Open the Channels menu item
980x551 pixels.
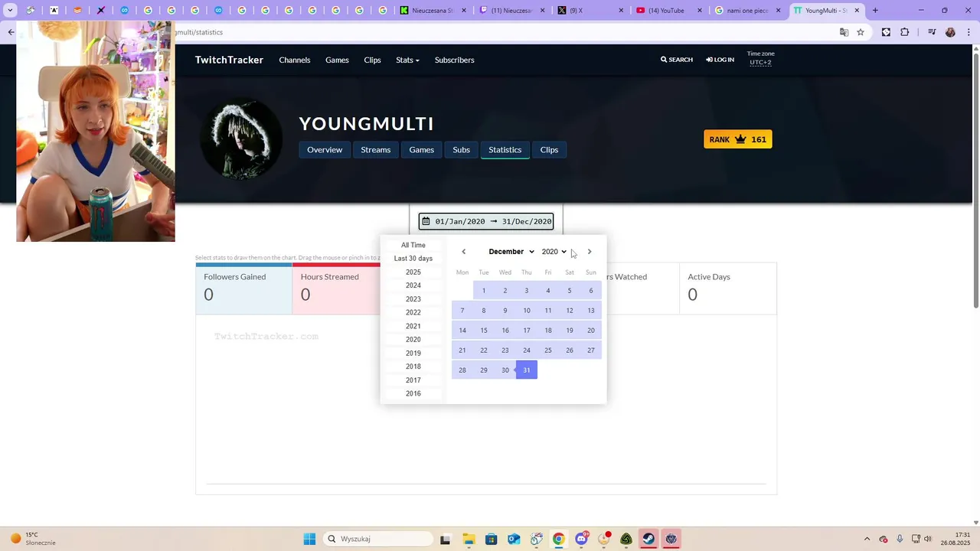coord(295,60)
